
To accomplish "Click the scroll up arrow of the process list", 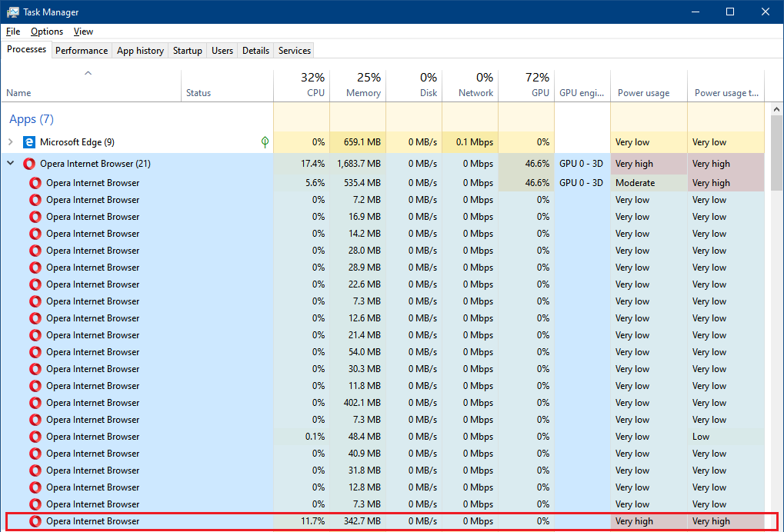I will pyautogui.click(x=776, y=110).
